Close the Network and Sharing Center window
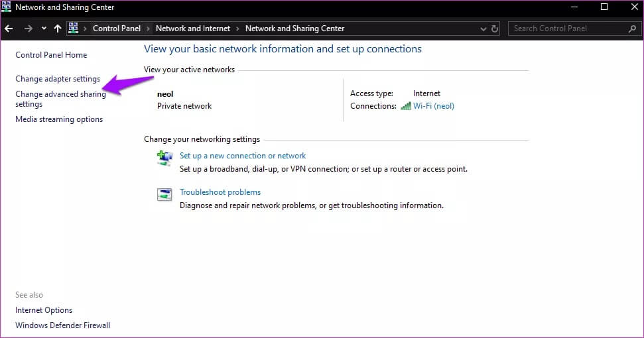Viewport: 644px width, 338px height. coord(634,7)
